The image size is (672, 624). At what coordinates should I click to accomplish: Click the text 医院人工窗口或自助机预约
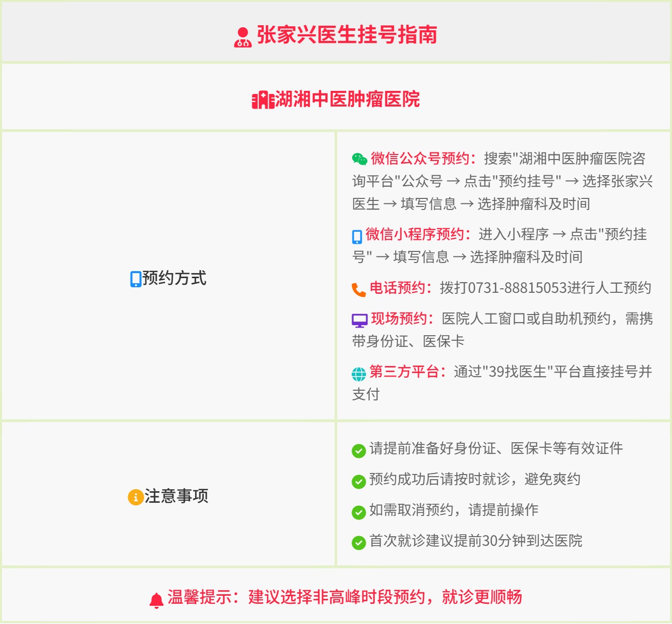pos(526,319)
